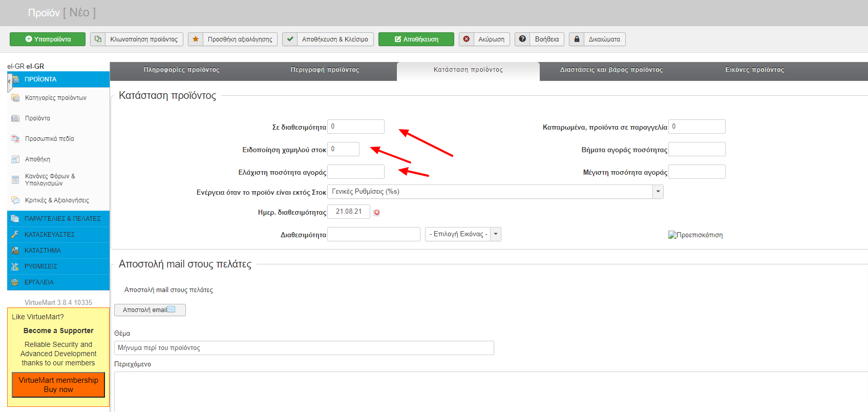Focus the Ειδοποίηση χαμηλού στοκ field
868x412 pixels.
coord(343,149)
